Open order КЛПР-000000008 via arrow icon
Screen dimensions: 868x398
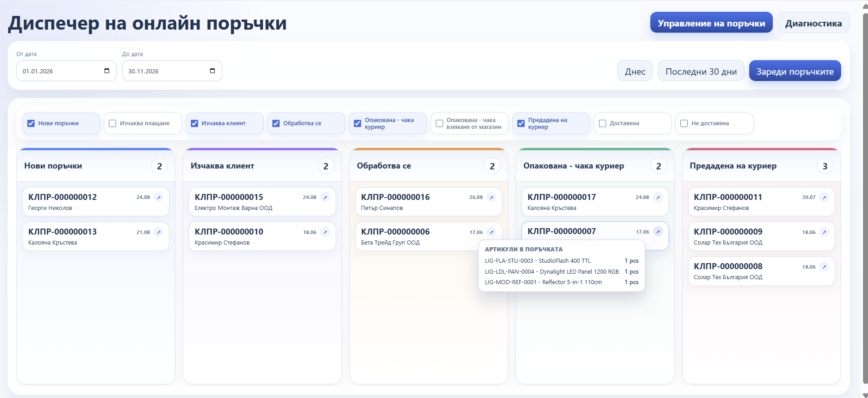(x=824, y=267)
